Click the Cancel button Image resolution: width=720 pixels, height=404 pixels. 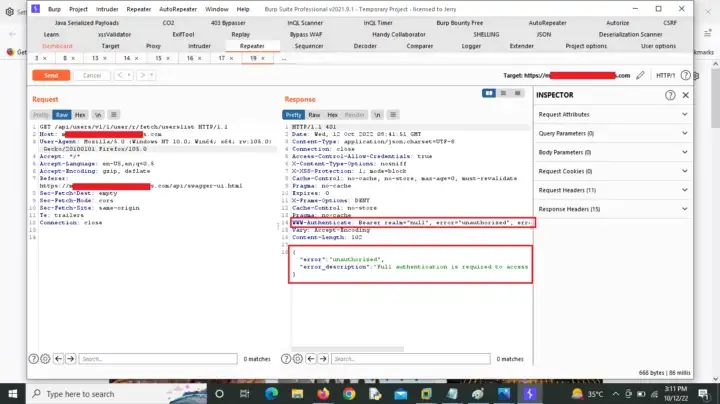92,75
